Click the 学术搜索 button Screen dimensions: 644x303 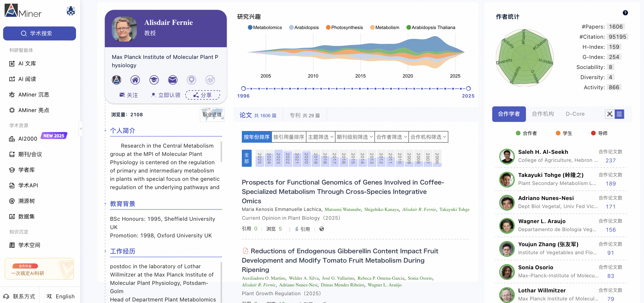[x=39, y=33]
